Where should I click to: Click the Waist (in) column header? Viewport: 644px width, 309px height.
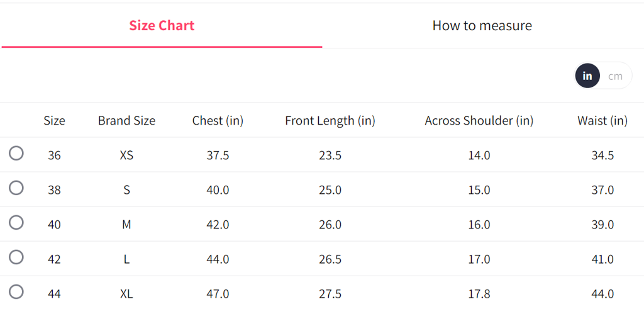(x=602, y=121)
